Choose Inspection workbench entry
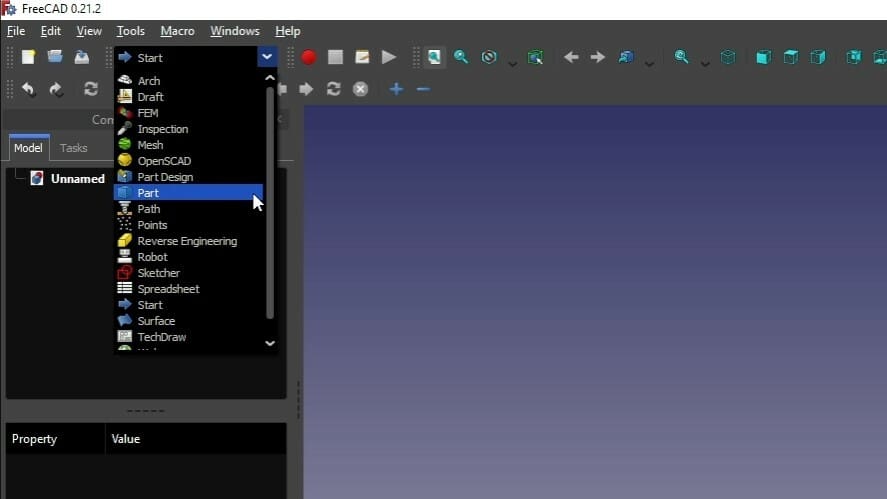The width and height of the screenshot is (887, 499). (x=189, y=129)
